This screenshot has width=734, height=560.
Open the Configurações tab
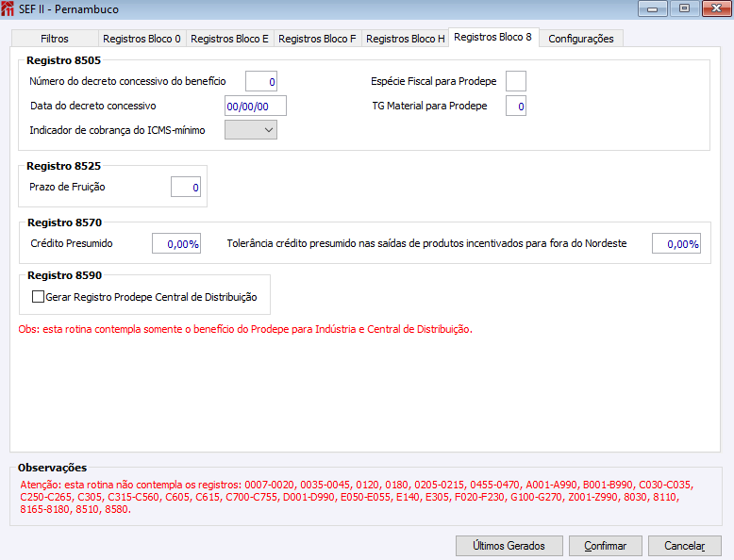(581, 39)
